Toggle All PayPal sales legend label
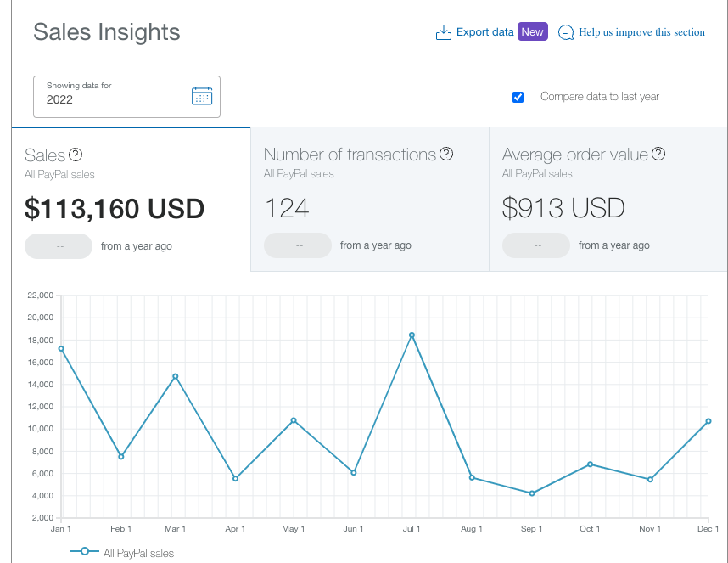728x563 pixels. point(138,553)
